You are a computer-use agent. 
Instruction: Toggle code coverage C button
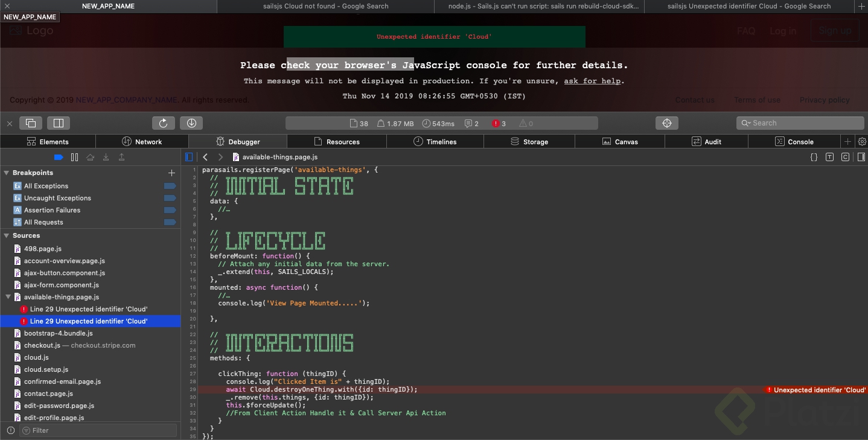point(845,157)
